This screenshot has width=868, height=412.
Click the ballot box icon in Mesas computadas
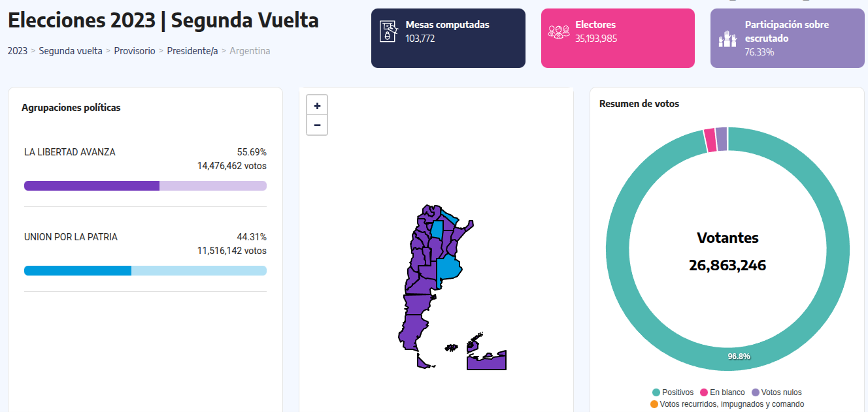[390, 31]
